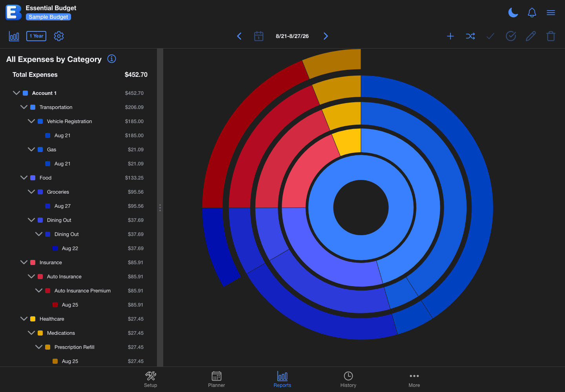Open the bar chart report type icon

pos(14,36)
